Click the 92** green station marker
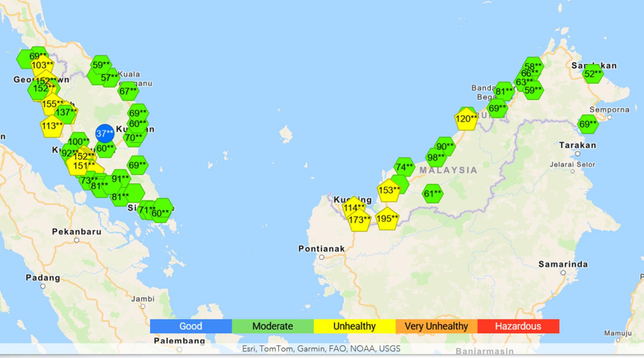 [69, 153]
